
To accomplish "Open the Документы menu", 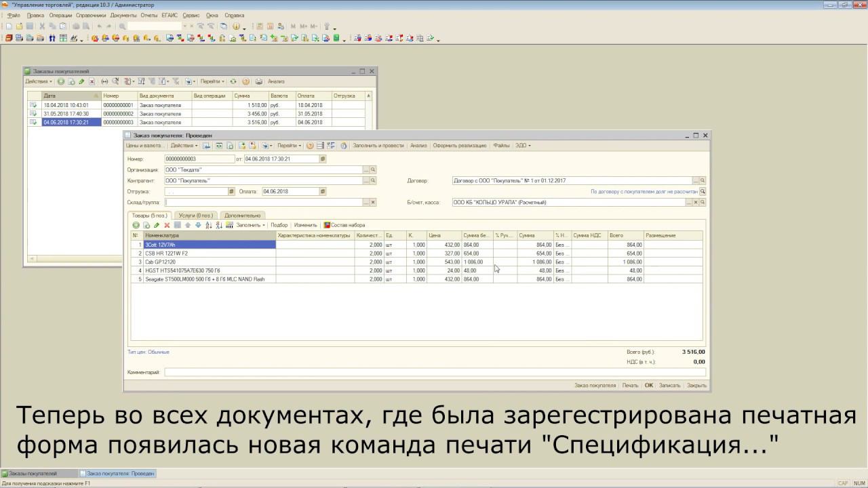I will point(123,15).
